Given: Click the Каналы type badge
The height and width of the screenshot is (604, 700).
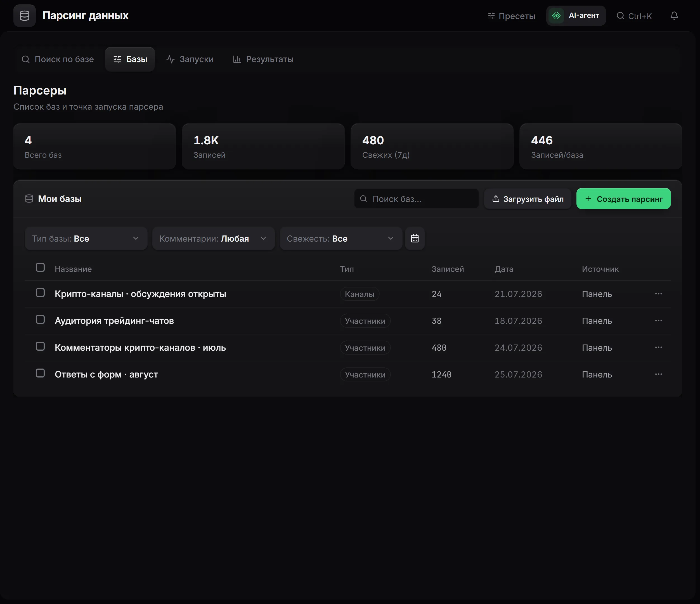Looking at the screenshot, I should (x=360, y=294).
